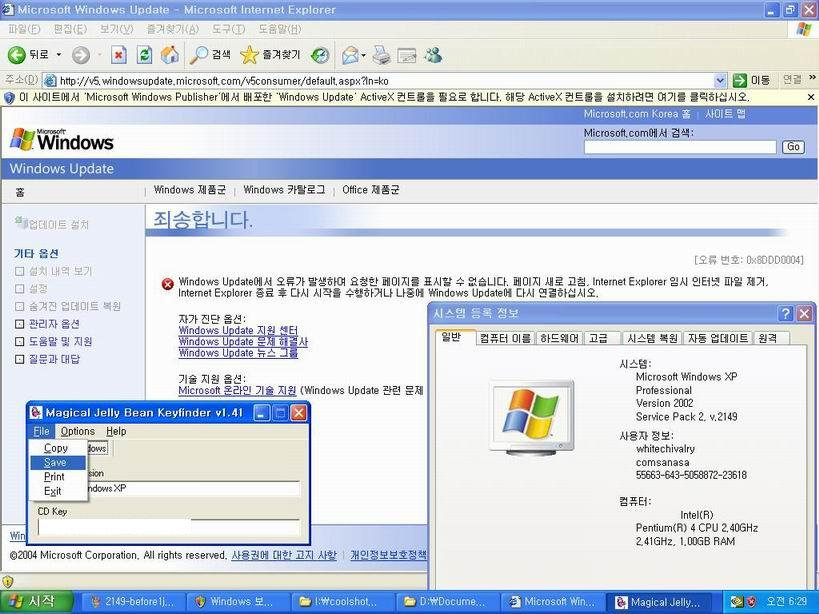This screenshot has height=614, width=819.
Task: Click the Mail envelope toolbar icon
Action: [350, 55]
